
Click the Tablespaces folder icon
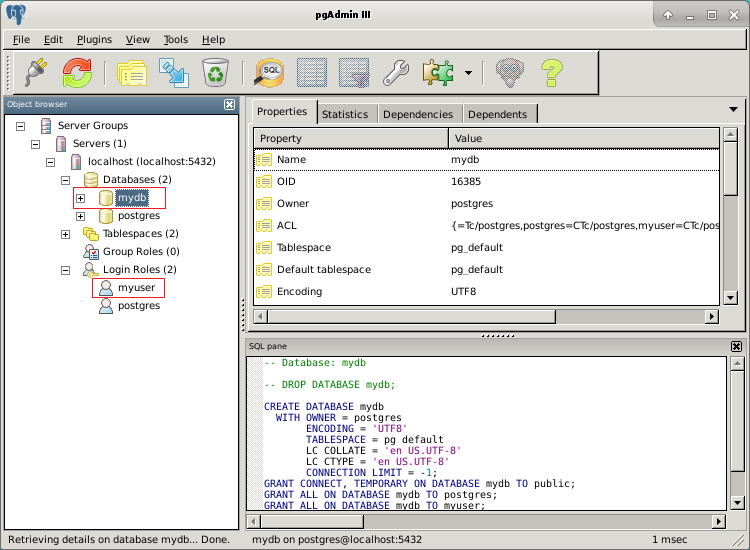[91, 234]
